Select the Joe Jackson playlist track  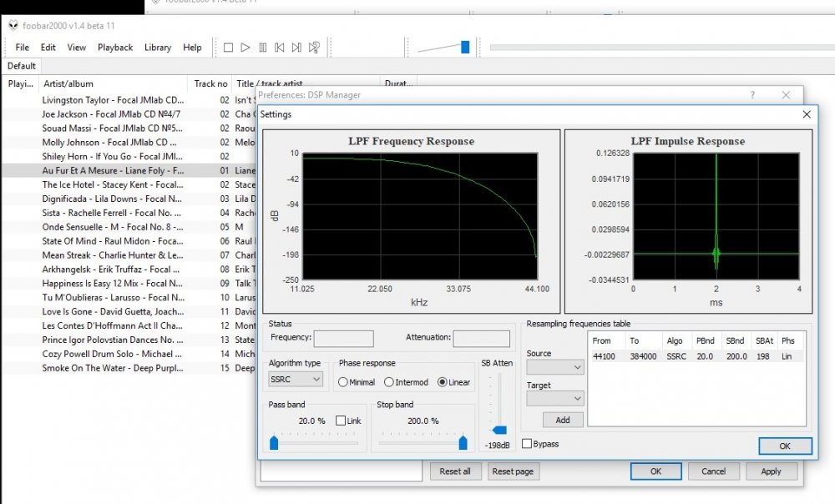tap(129, 113)
